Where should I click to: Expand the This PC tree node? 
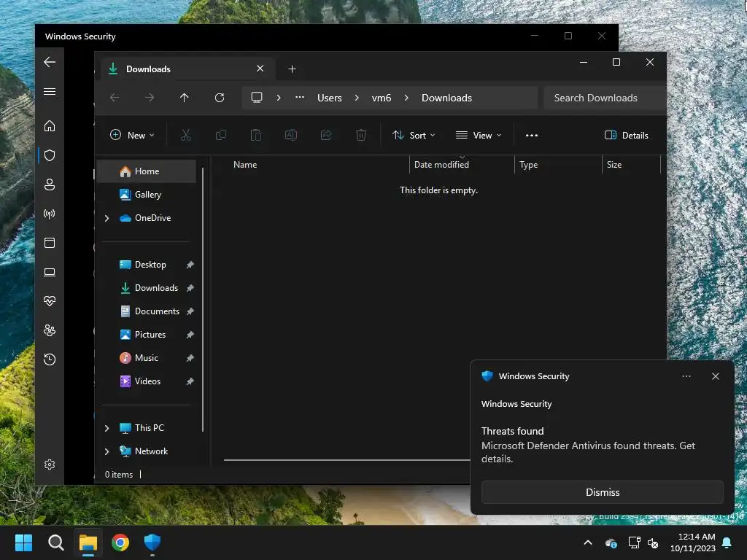[x=107, y=428]
